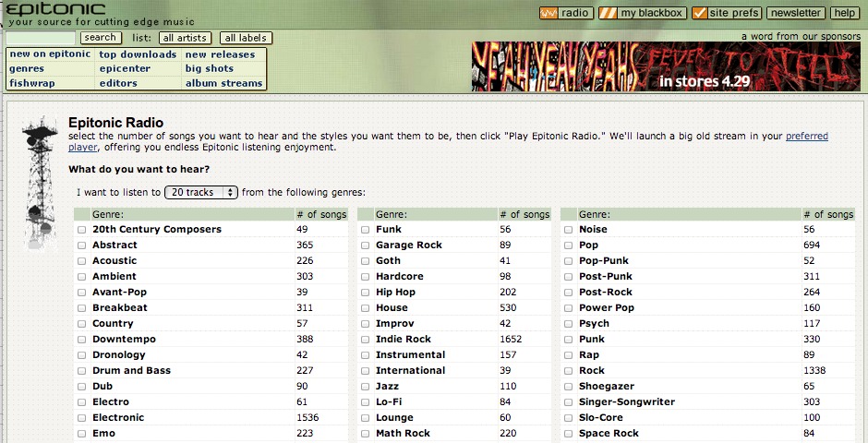Open the 20 tracks dropdown
Screen dimensions: 868x443
click(x=201, y=193)
